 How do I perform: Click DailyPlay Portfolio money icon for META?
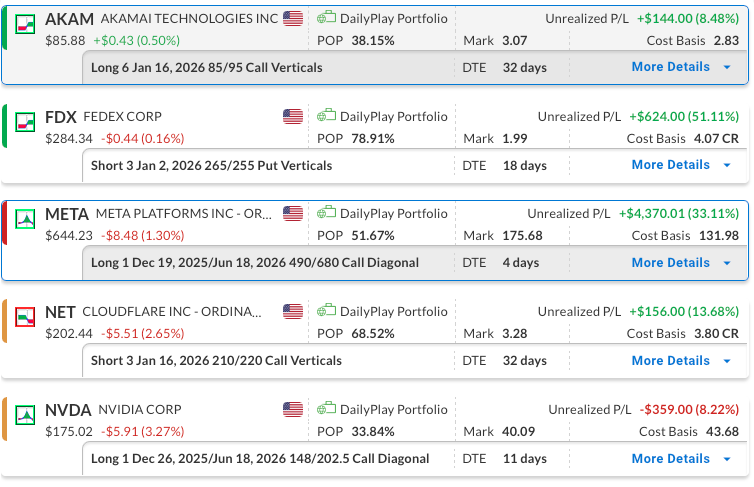[x=326, y=214]
